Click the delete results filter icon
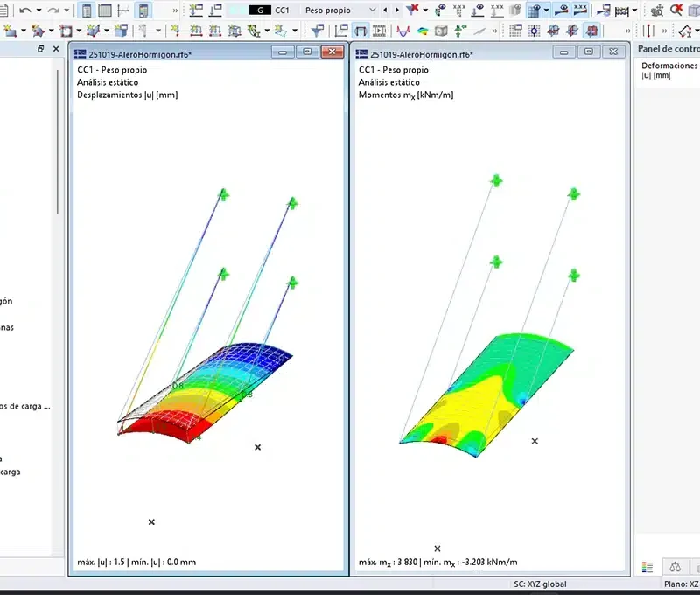 pos(412,9)
